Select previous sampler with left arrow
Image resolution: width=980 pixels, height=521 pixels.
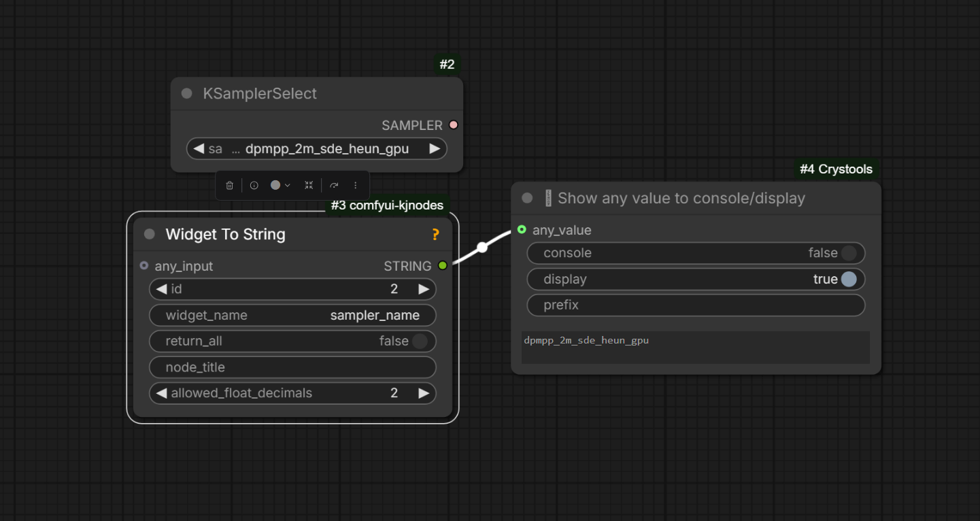pyautogui.click(x=199, y=149)
